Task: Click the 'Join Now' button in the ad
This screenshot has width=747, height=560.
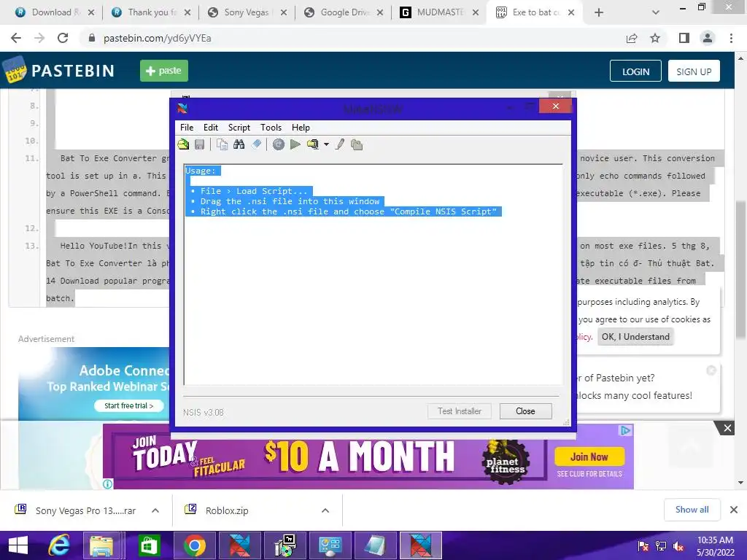Action: click(589, 457)
